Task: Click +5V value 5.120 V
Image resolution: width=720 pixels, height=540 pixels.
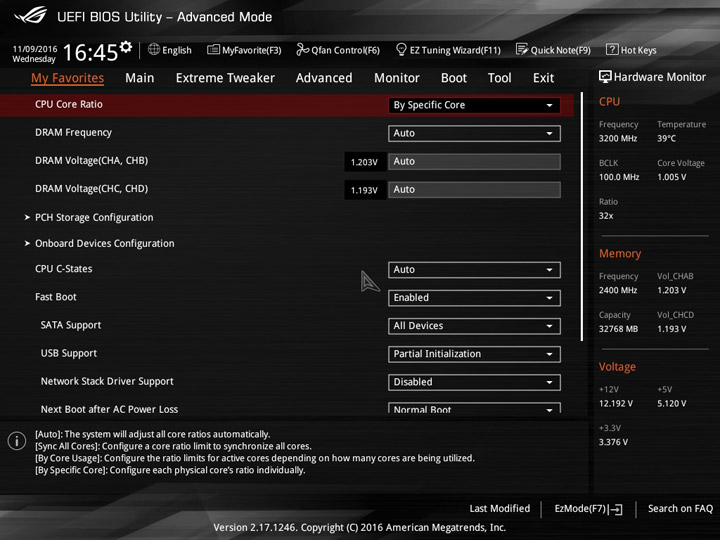Action: pos(672,404)
